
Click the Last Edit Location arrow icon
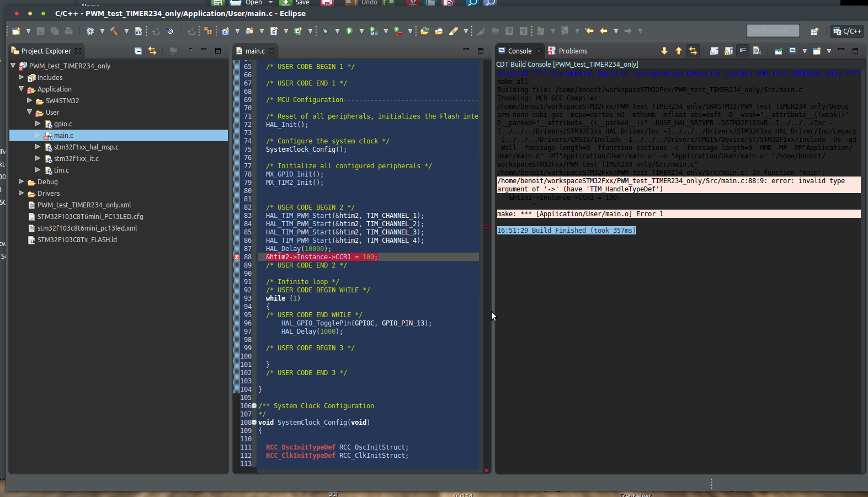[x=589, y=31]
